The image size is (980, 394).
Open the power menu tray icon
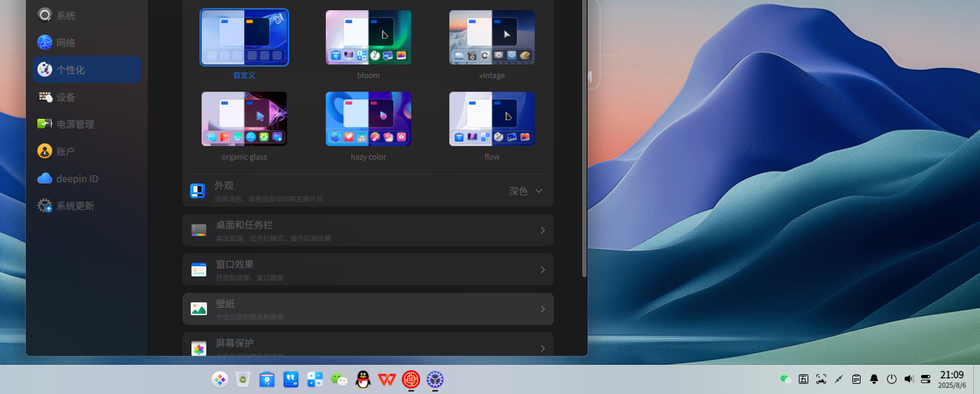pyautogui.click(x=892, y=379)
